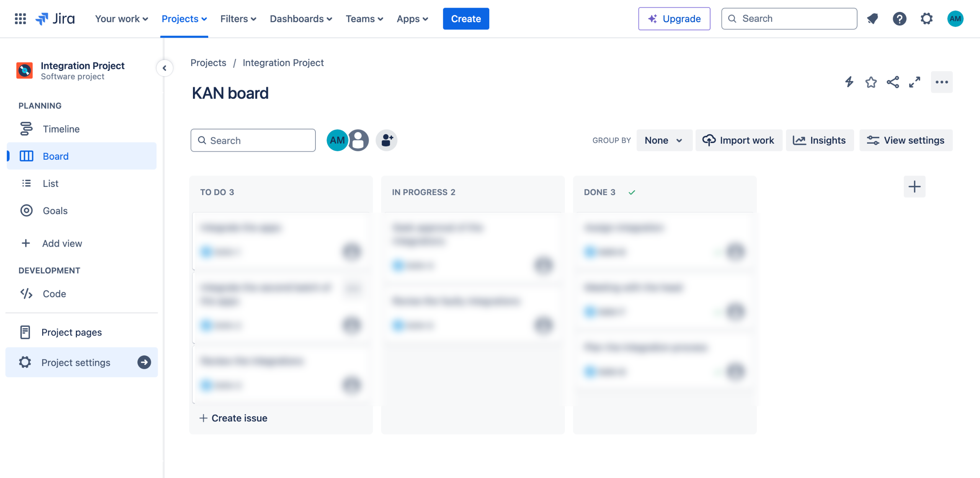Add a new column with plus
Screen dimensions: 980x478
914,187
